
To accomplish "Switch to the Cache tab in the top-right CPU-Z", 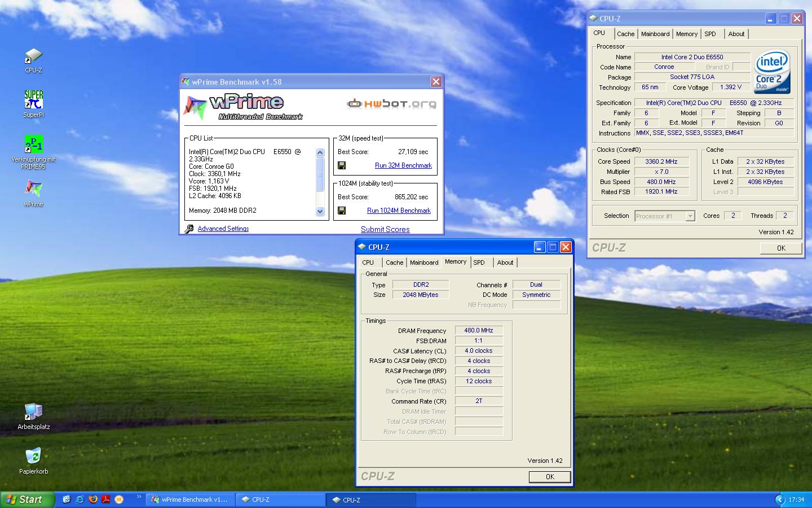I will (625, 34).
